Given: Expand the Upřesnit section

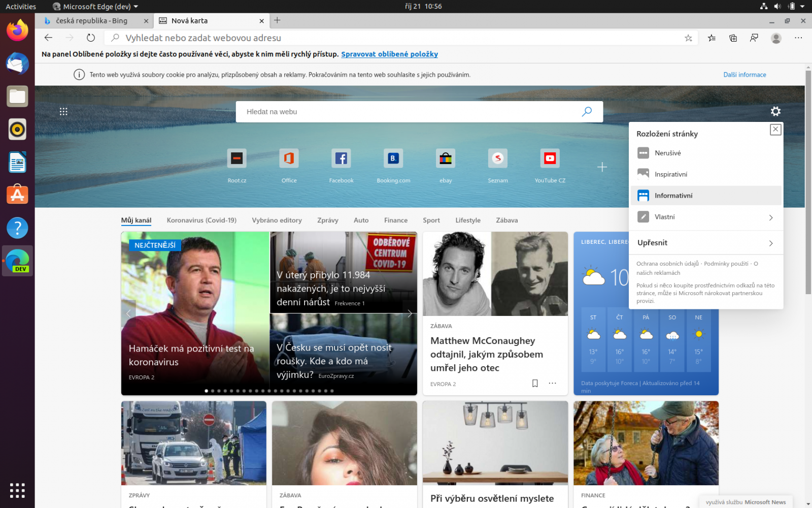Looking at the screenshot, I should coord(706,242).
